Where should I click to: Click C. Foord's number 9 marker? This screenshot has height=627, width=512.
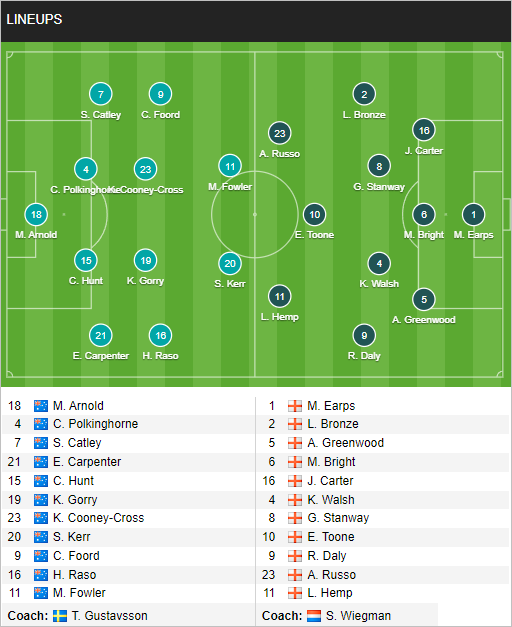click(x=160, y=94)
